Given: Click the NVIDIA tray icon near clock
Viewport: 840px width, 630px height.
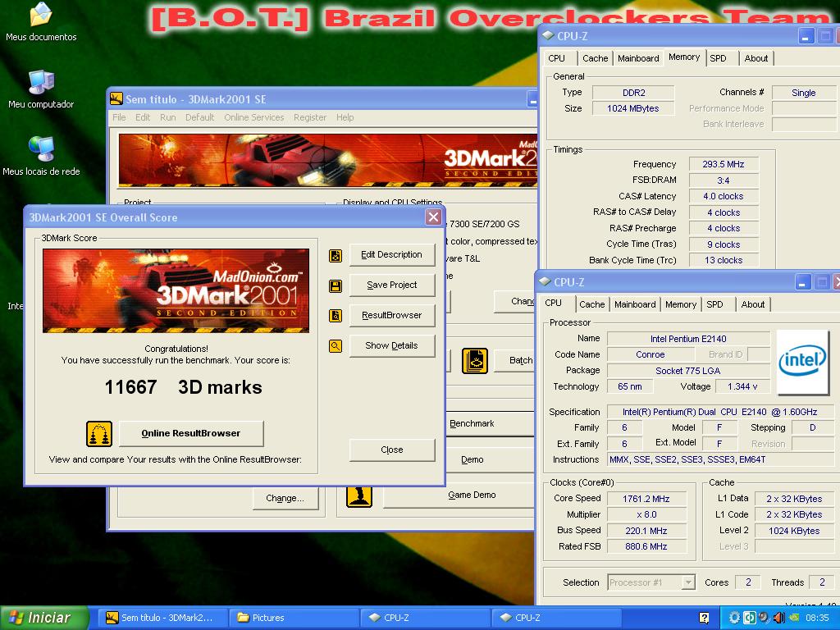Looking at the screenshot, I should [794, 618].
